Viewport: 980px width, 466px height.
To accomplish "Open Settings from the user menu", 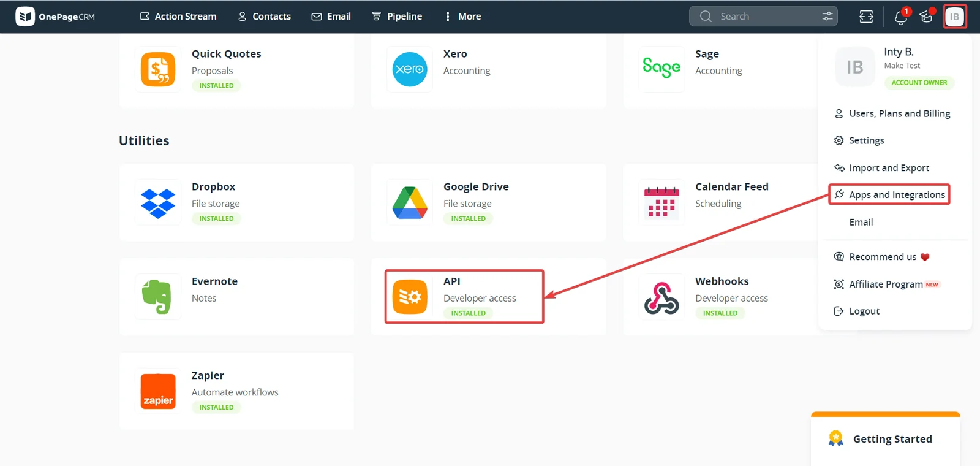I will tap(859, 140).
